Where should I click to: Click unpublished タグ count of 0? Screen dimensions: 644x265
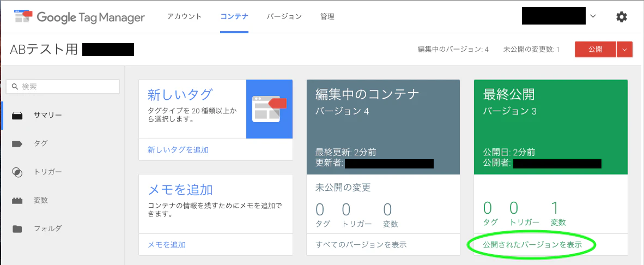(320, 209)
